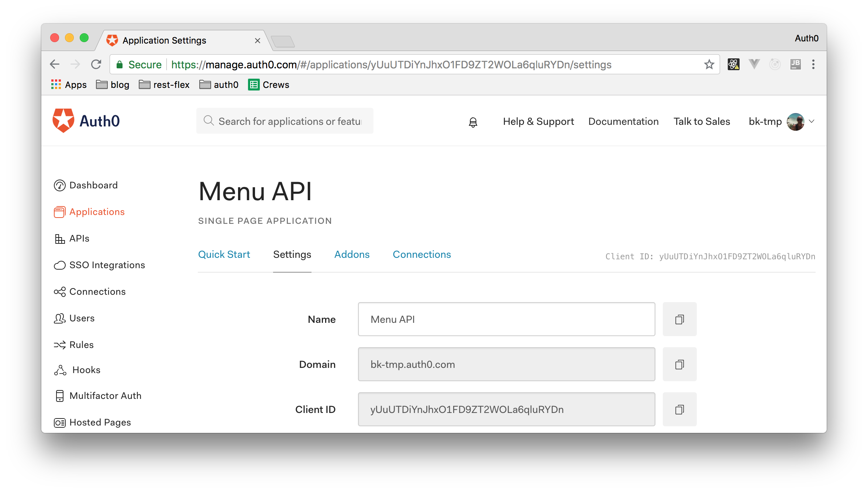The height and width of the screenshot is (492, 868).
Task: Open the blog bookmarks folder
Action: 113,85
